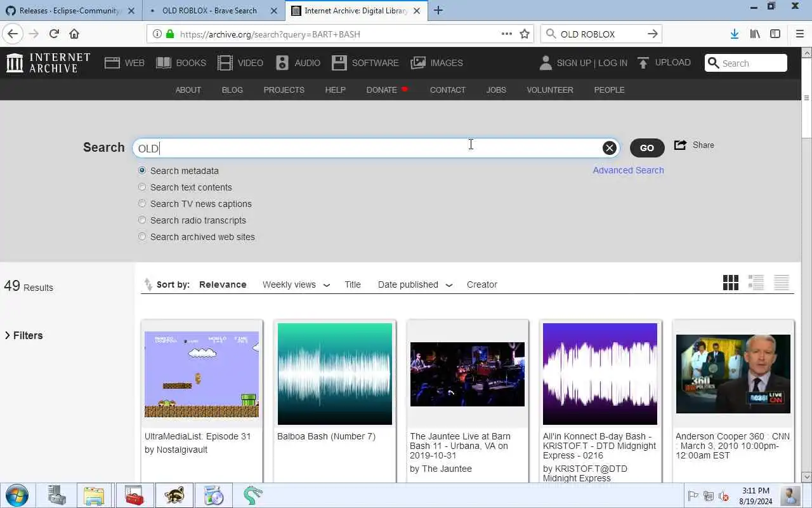The image size is (812, 508).
Task: Open the file explorer taskbar icon
Action: [x=94, y=495]
